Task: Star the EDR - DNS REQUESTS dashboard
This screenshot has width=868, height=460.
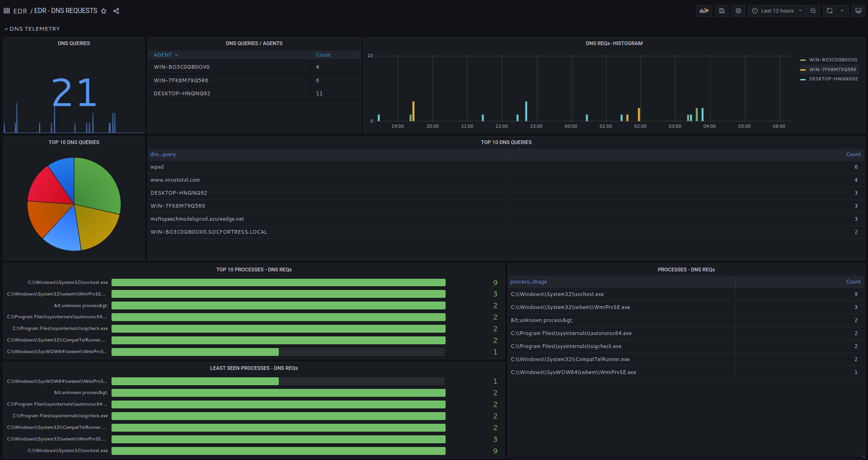Action: [104, 11]
